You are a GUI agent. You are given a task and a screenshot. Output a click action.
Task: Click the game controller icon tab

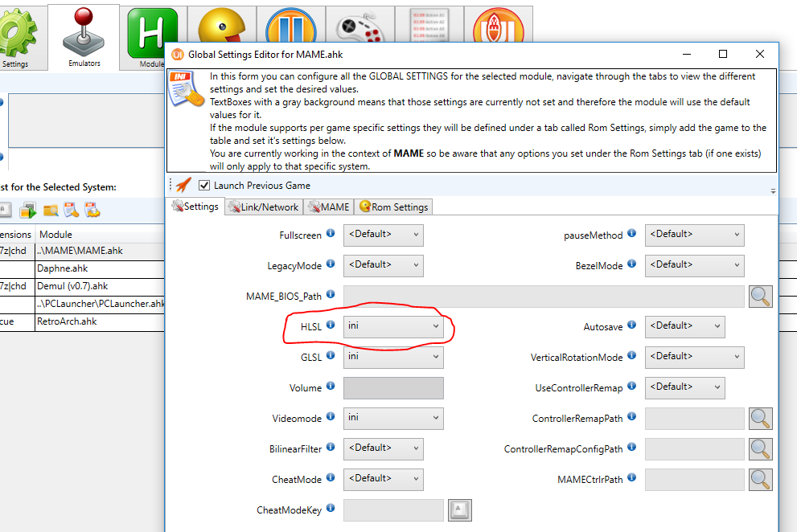pyautogui.click(x=359, y=26)
